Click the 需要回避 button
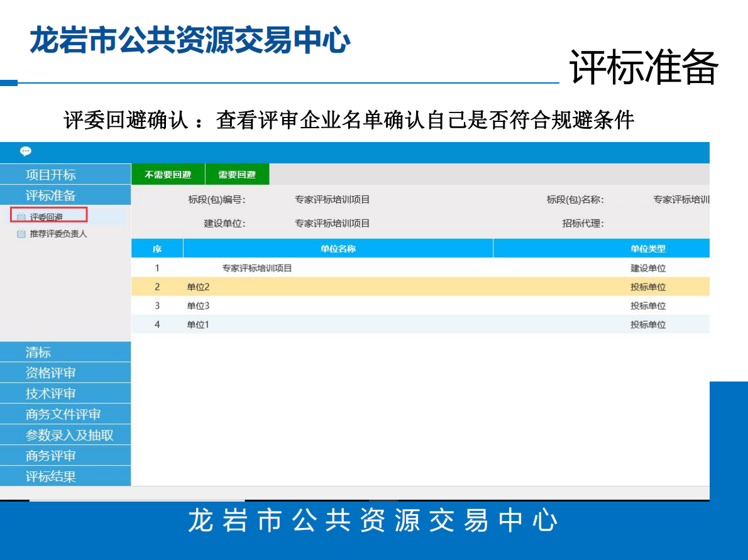The width and height of the screenshot is (748, 560). 237,175
